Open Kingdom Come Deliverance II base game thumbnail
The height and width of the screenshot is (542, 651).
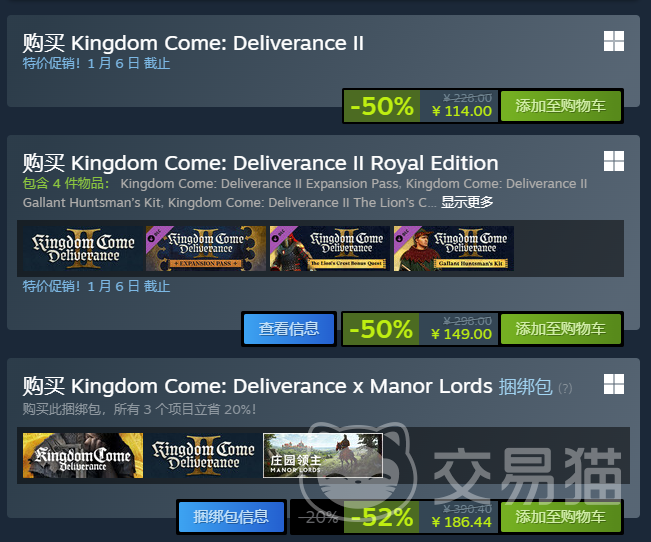[x=83, y=248]
